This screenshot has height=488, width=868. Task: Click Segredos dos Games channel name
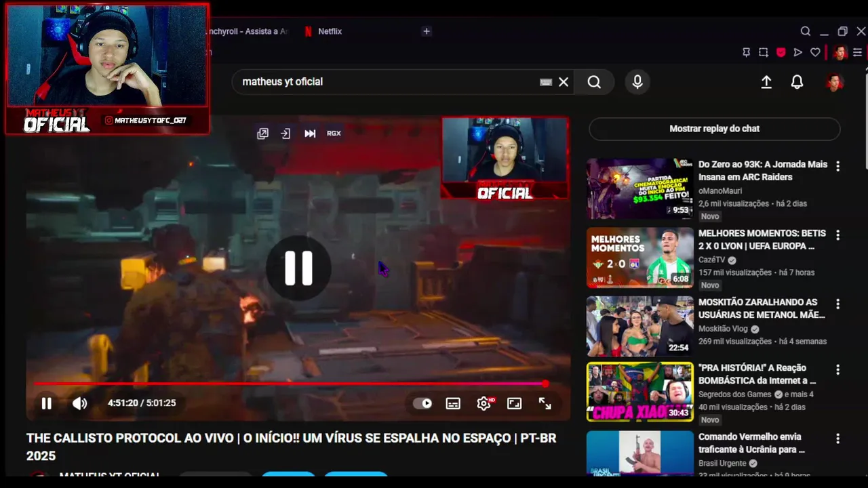point(735,394)
